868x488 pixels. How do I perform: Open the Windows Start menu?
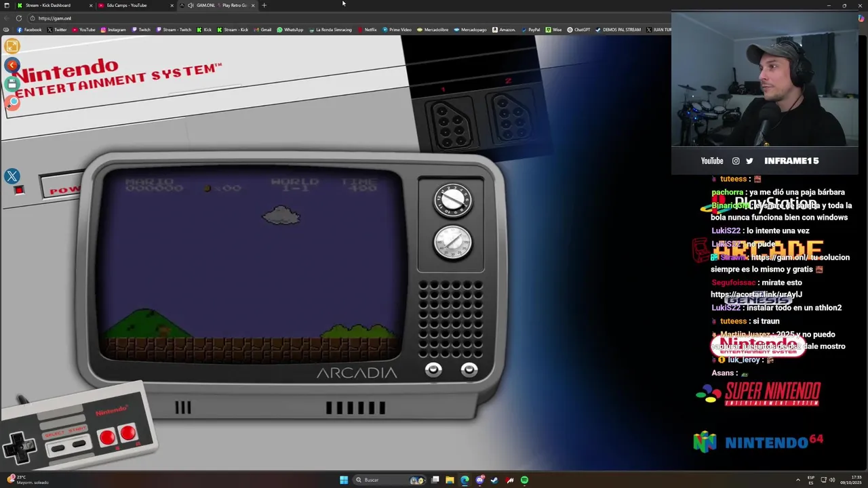344,480
